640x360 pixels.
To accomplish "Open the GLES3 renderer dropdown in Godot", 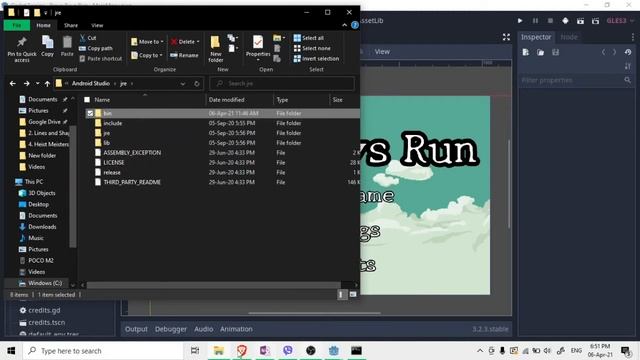I will coord(620,20).
